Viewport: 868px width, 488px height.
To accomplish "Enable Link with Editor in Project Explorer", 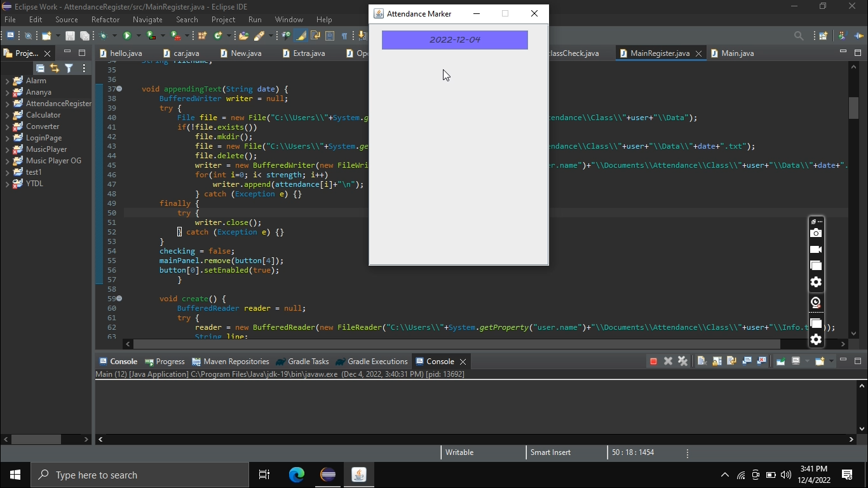I will point(54,68).
